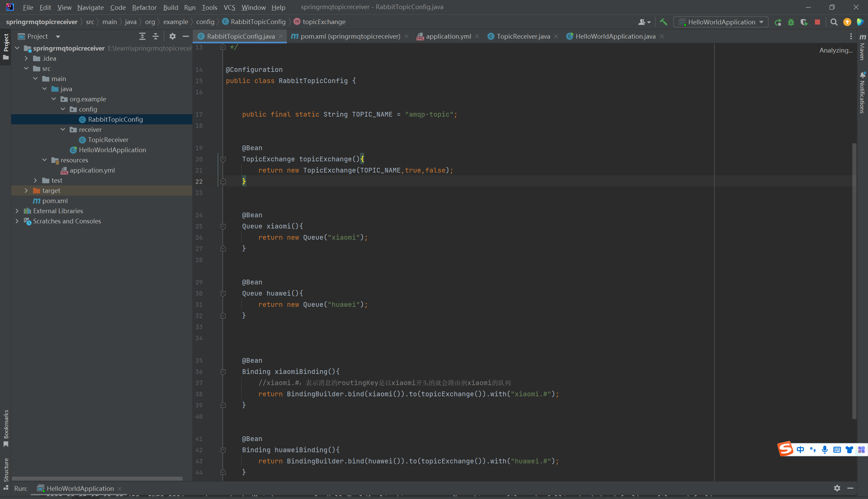Expand External Libraries node
This screenshot has height=499, width=868.
coord(17,211)
